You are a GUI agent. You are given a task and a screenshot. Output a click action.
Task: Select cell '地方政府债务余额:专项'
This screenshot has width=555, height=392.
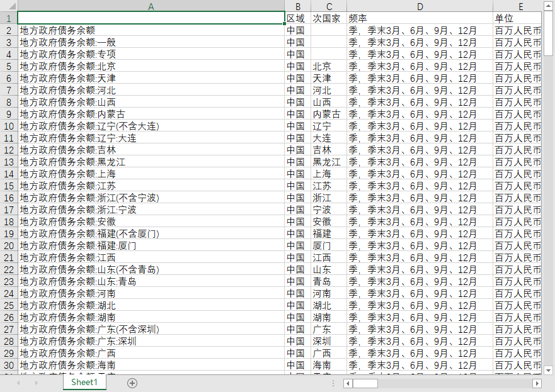click(151, 55)
